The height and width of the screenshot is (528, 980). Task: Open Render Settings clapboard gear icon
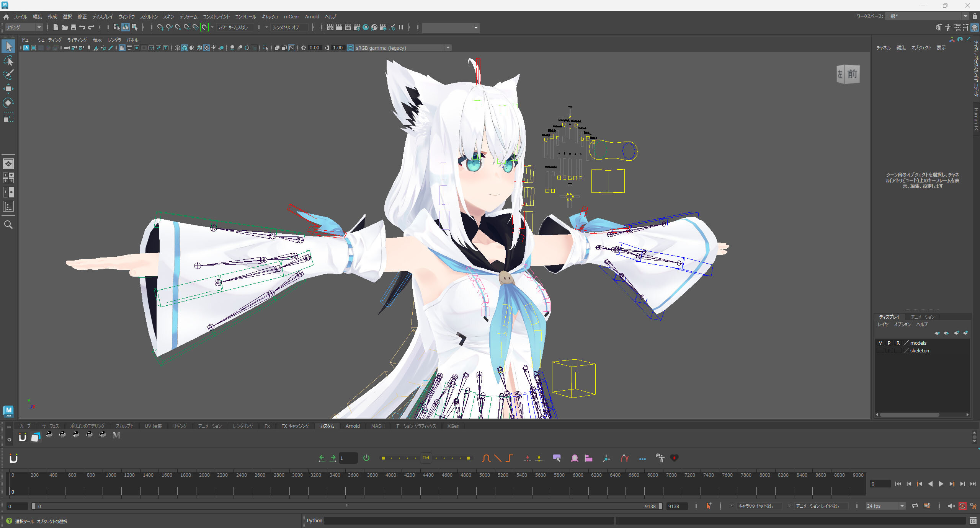tap(356, 27)
